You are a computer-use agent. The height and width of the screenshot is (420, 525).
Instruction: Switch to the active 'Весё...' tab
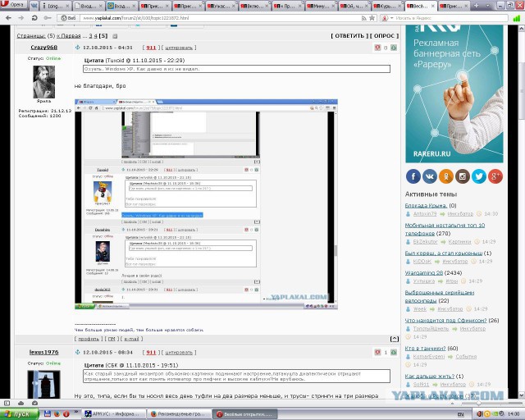[420, 6]
